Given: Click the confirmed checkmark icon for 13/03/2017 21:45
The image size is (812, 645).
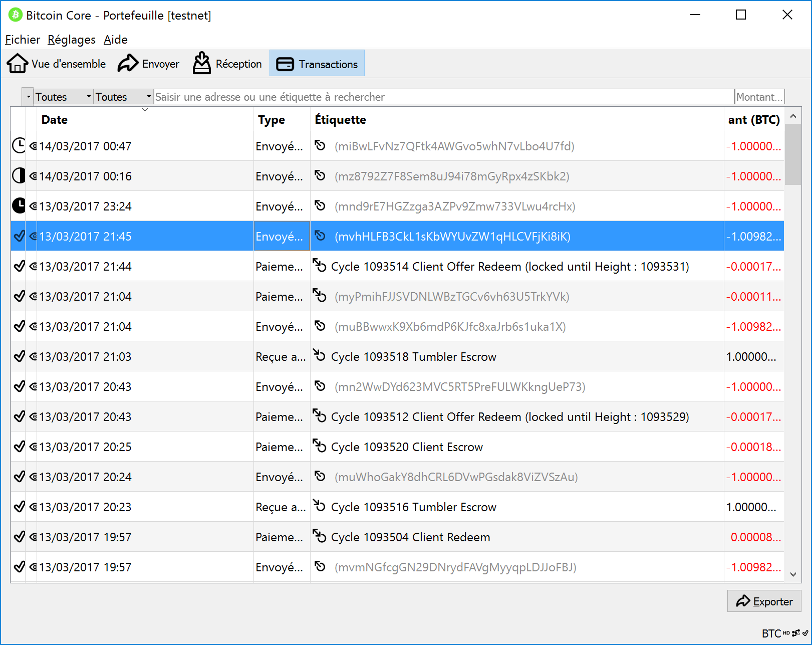Looking at the screenshot, I should (19, 236).
